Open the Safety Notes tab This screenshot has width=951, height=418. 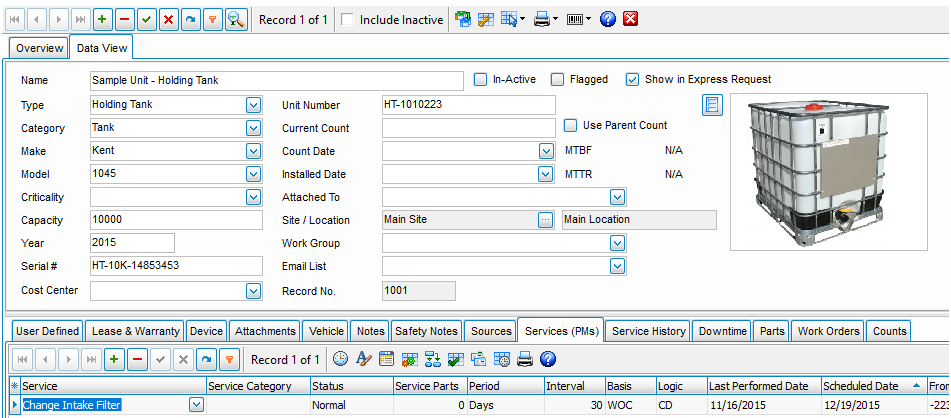427,331
